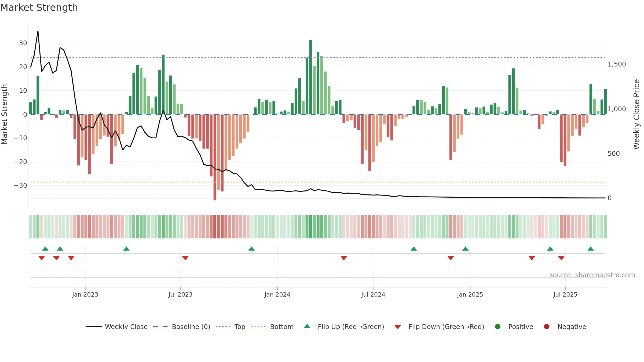
Task: Click the Market Strength y-axis title
Action: point(4,114)
